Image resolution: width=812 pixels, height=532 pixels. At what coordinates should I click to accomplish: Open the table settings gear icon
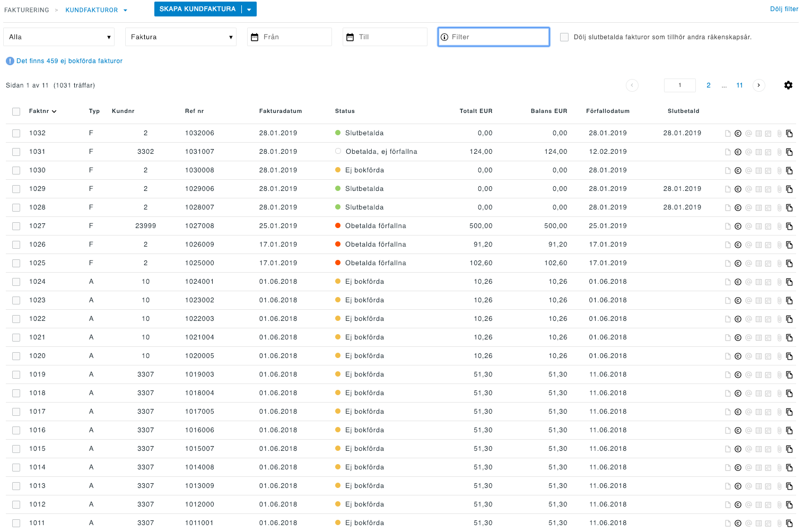point(788,85)
